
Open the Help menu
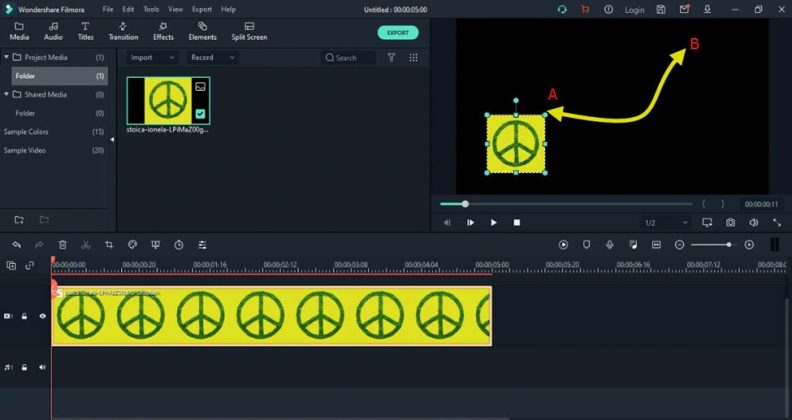point(228,9)
